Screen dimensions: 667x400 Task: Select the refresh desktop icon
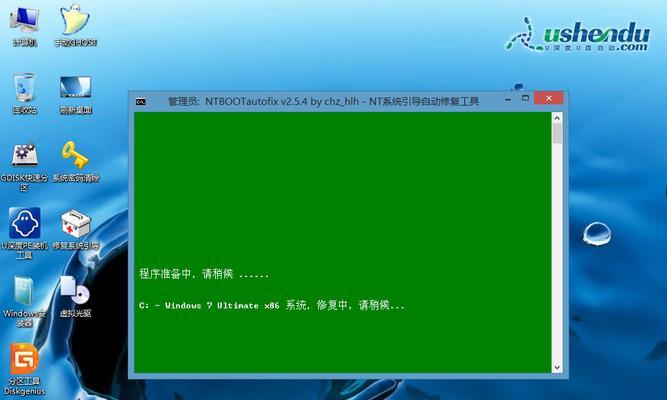[75, 94]
